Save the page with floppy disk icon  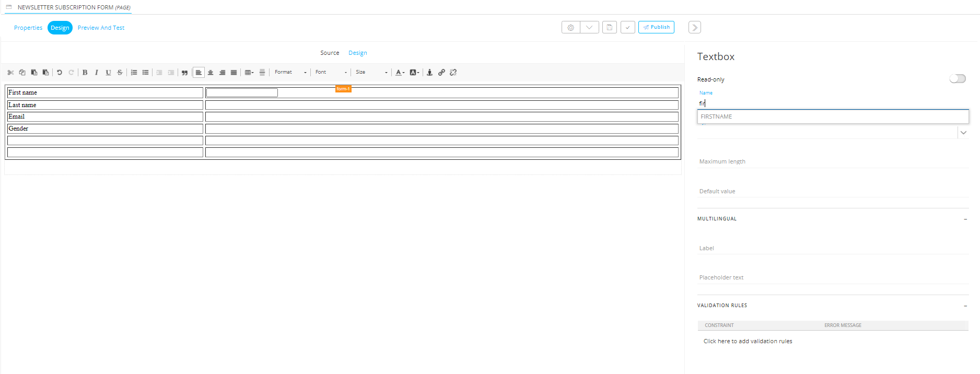(x=609, y=27)
